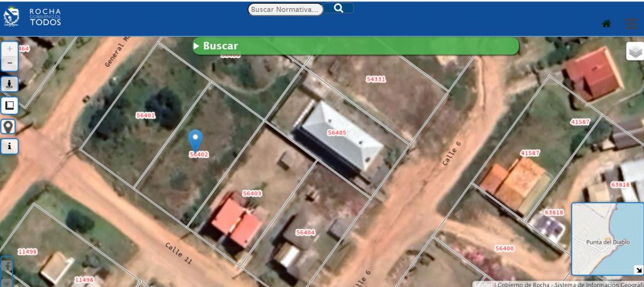This screenshot has height=287, width=644.
Task: Select parcel label 56403
Action: (x=252, y=193)
